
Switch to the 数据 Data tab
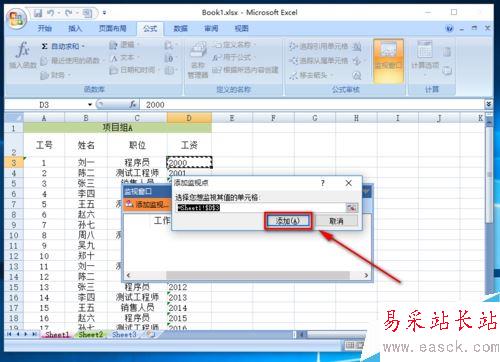(181, 28)
